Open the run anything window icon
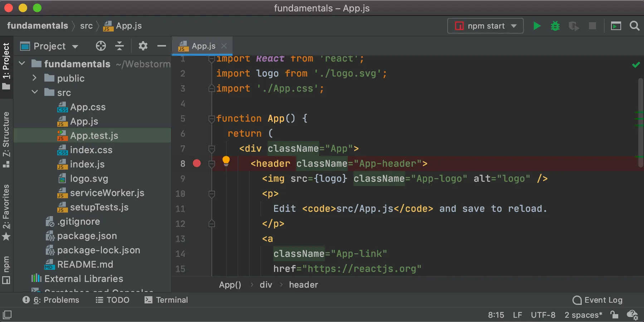This screenshot has height=322, width=644. tap(616, 26)
